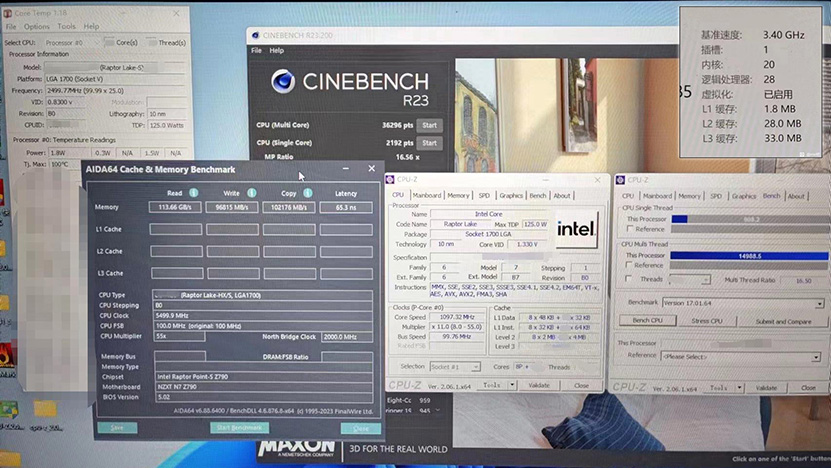Click Bench CPU in CPU-Z

648,321
